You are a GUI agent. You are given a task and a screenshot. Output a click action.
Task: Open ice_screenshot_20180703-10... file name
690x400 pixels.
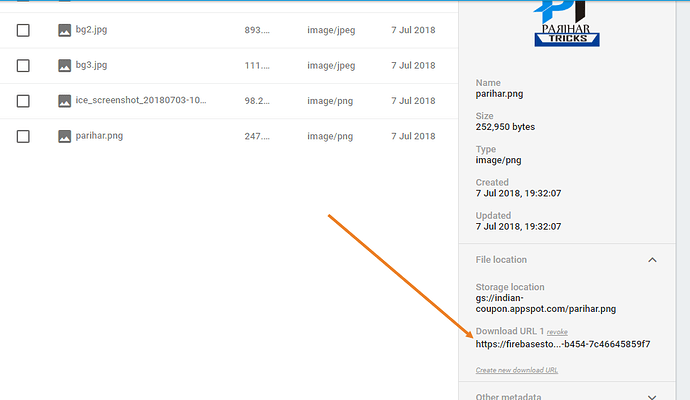click(141, 100)
